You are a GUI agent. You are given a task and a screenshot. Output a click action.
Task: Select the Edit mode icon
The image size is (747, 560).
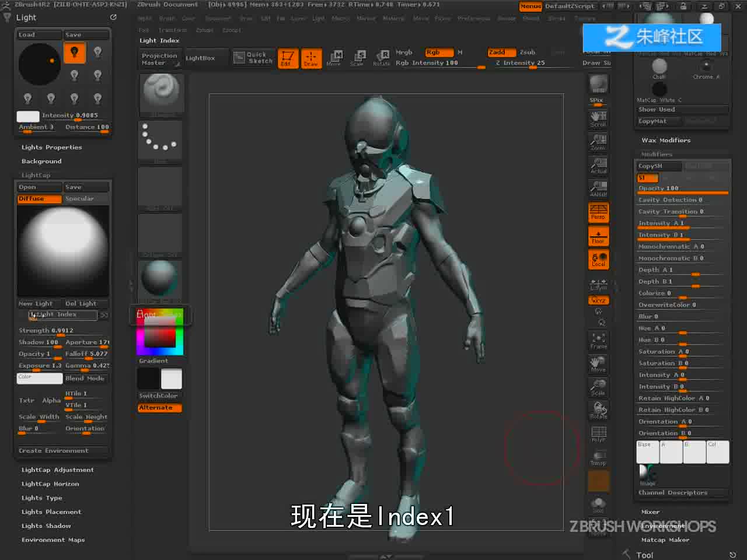coord(287,58)
